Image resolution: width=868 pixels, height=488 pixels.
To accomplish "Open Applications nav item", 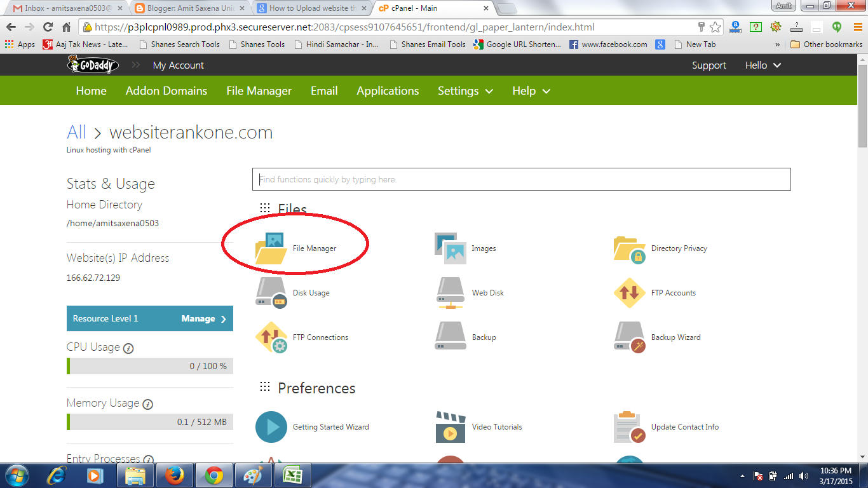I will pyautogui.click(x=388, y=91).
